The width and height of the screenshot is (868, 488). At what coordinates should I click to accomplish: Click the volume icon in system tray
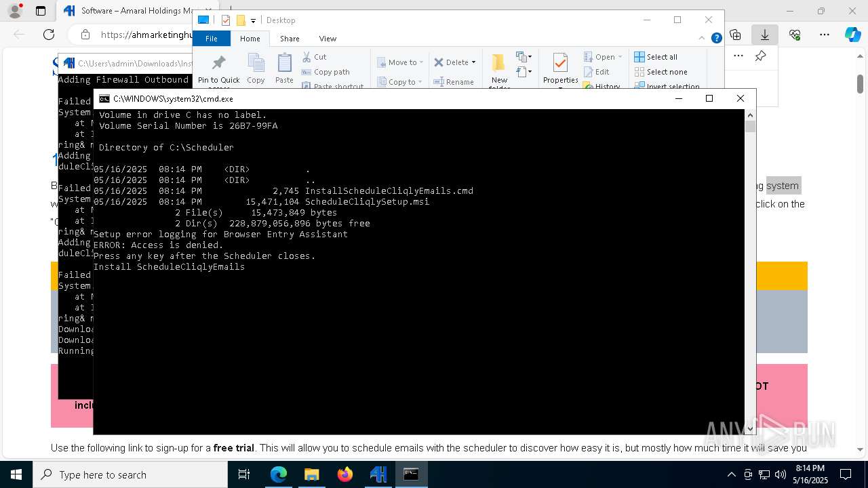click(780, 474)
